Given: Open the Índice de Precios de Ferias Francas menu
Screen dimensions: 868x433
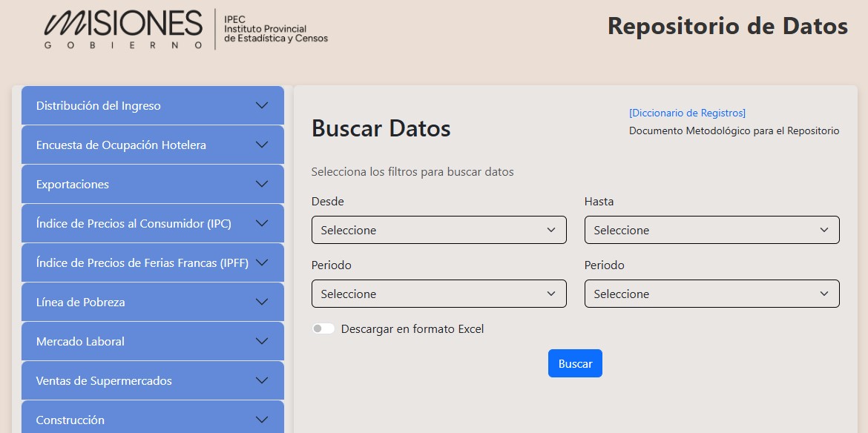Looking at the screenshot, I should coord(152,262).
